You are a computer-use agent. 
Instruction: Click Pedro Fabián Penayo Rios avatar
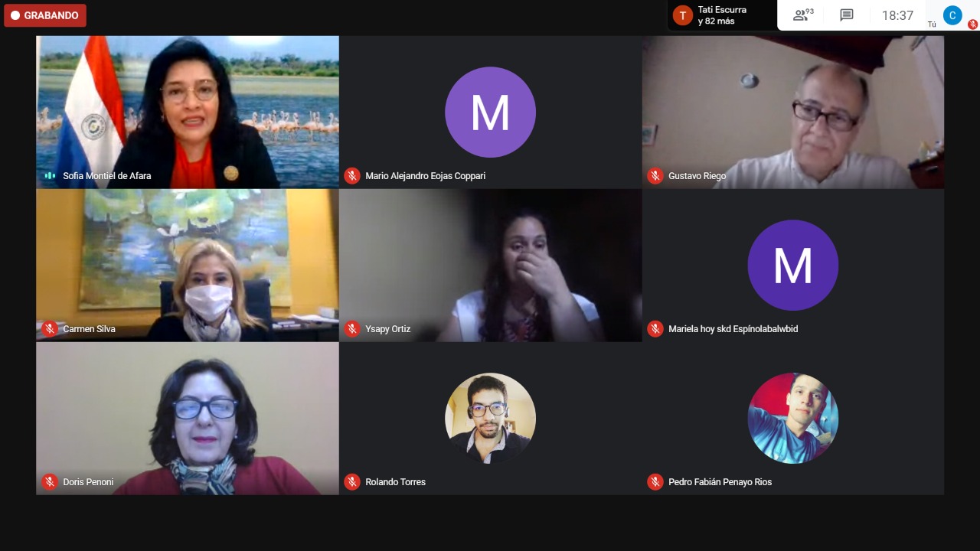point(793,418)
